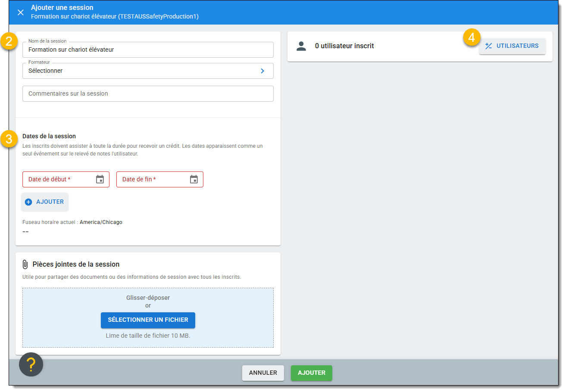The width and height of the screenshot is (565, 392).
Task: Focus the Date de début field
Action: pyautogui.click(x=58, y=180)
